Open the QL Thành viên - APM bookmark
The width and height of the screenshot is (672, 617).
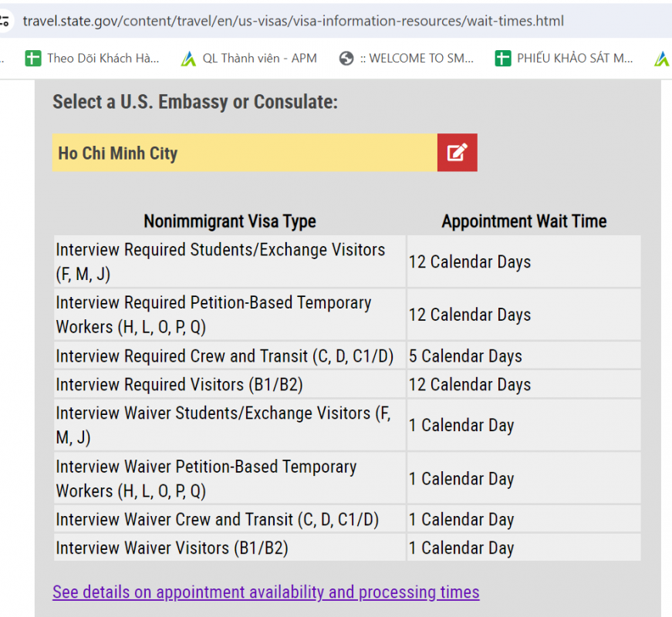tap(249, 59)
